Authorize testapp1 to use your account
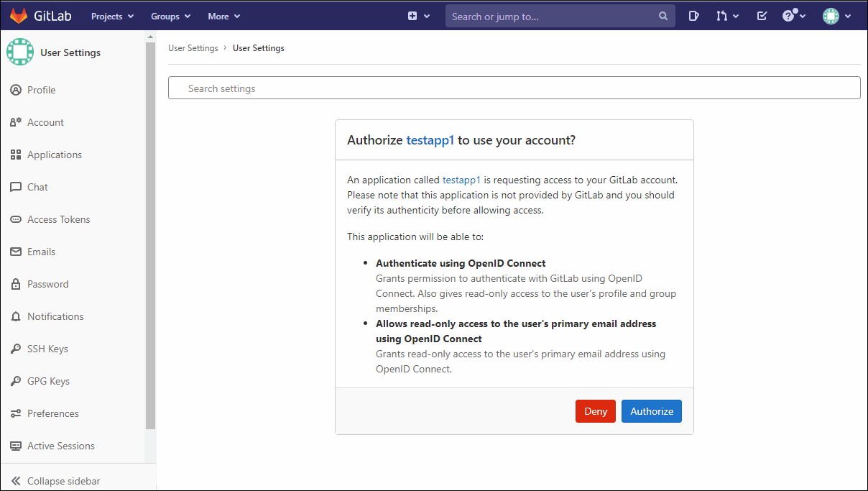868x491 pixels. tap(652, 411)
